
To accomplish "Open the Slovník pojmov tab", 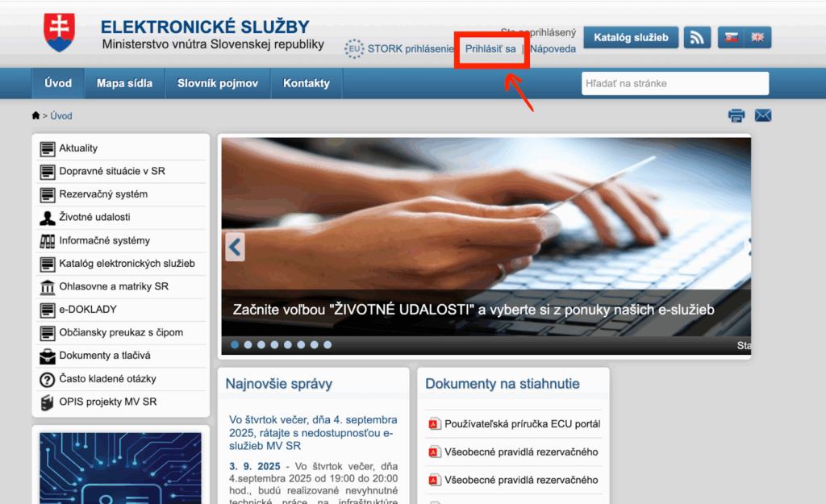I will click(218, 83).
